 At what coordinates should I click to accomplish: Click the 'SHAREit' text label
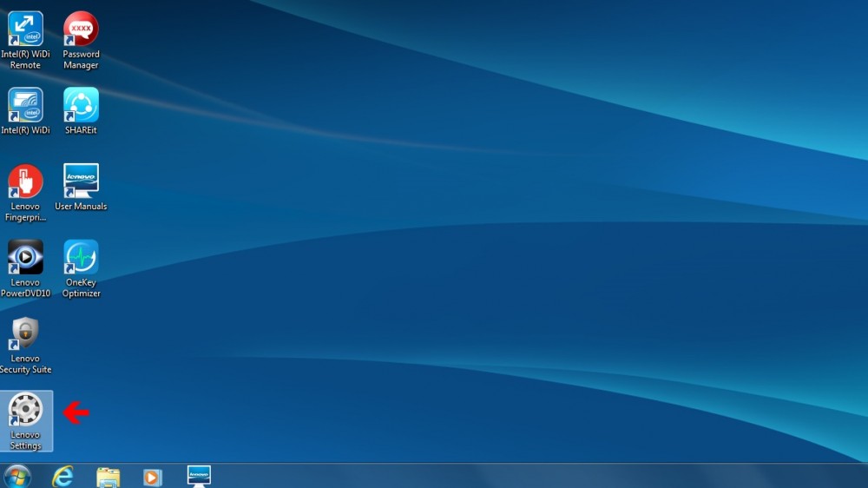point(81,130)
